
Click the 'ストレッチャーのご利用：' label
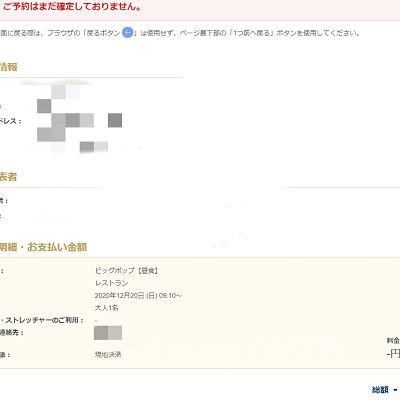(44, 320)
